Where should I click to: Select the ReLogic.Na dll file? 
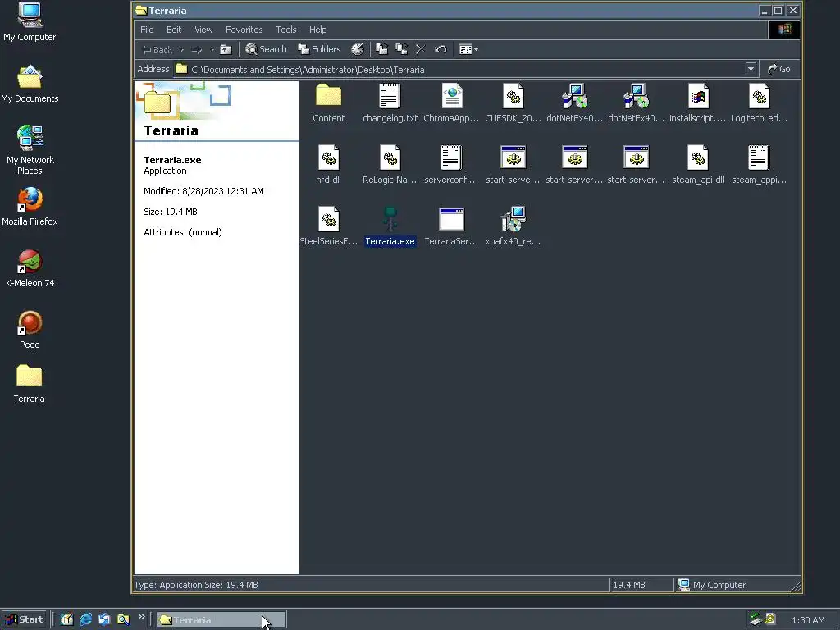(390, 165)
